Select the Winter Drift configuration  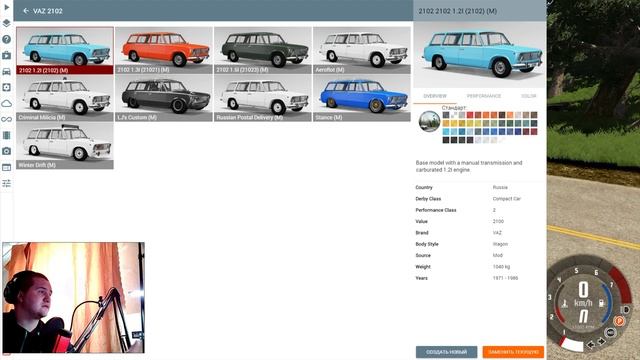click(x=65, y=146)
